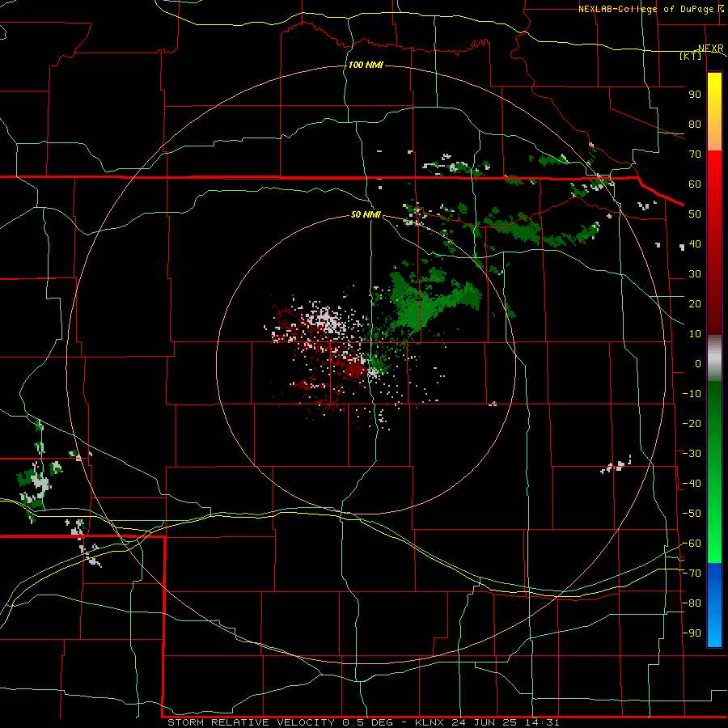The image size is (728, 728).
Task: Pick the -40 value on velocity scale
Action: click(x=692, y=484)
